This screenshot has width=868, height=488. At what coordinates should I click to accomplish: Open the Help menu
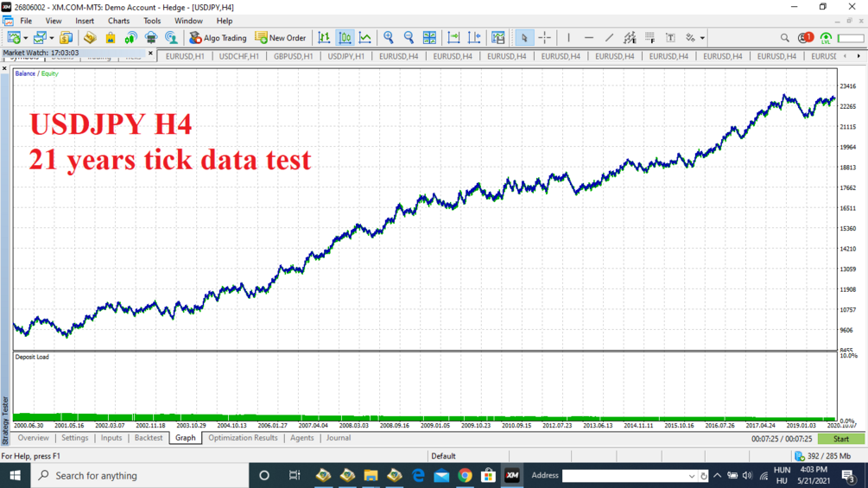click(x=225, y=21)
